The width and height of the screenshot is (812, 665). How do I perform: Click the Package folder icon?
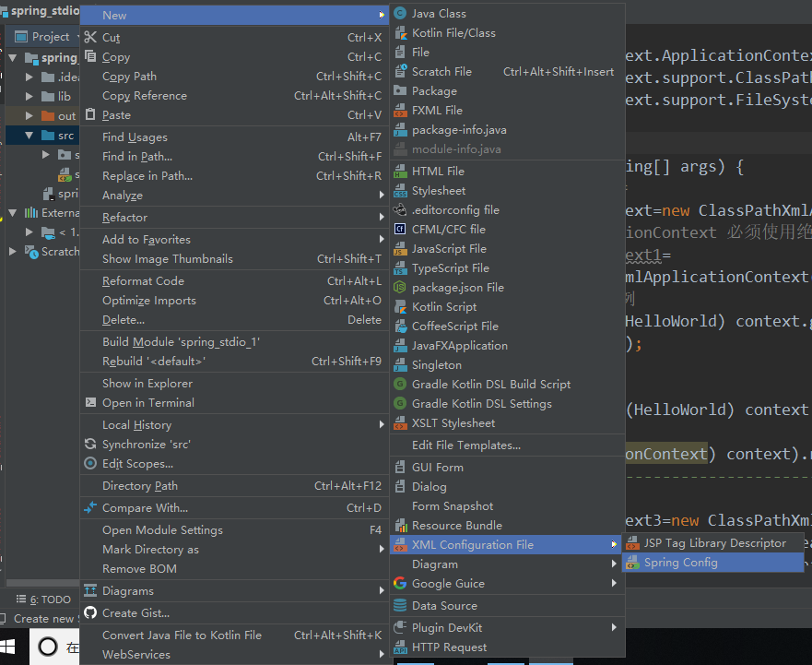pyautogui.click(x=400, y=91)
